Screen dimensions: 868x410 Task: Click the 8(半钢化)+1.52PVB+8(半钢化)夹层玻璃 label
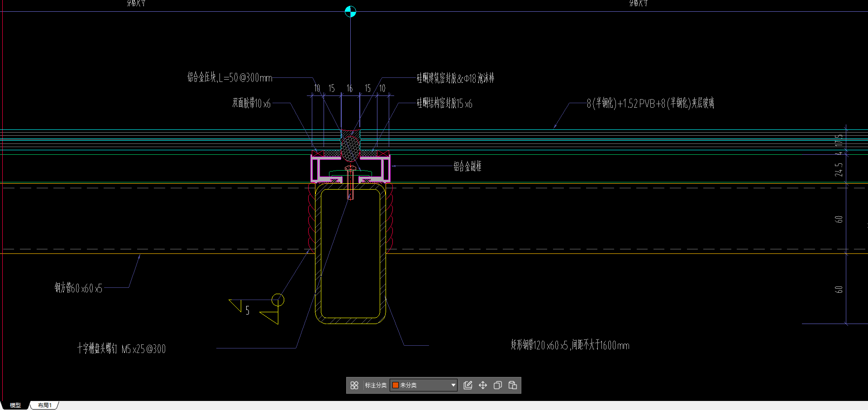pos(650,103)
